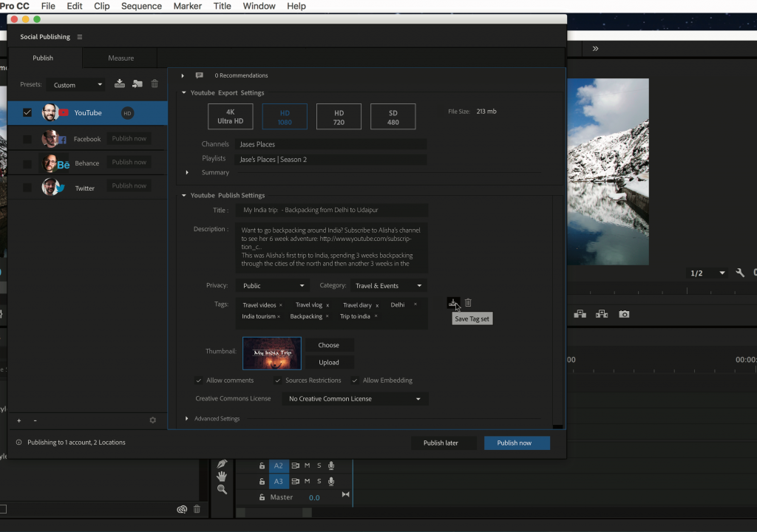
Task: Toggle the Allow Embedding checkbox
Action: coord(355,381)
